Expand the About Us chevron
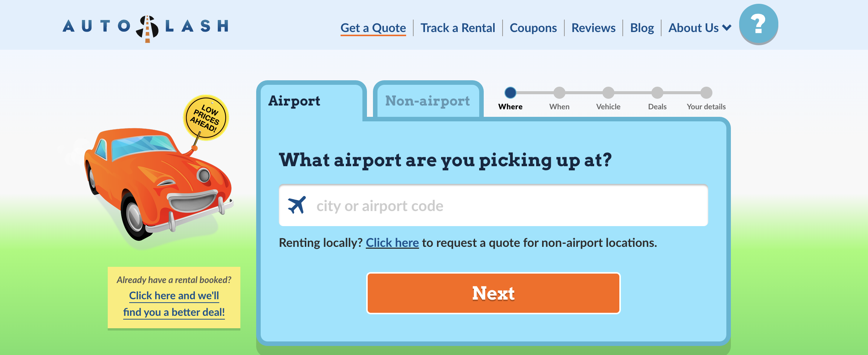The width and height of the screenshot is (868, 355). click(x=727, y=28)
